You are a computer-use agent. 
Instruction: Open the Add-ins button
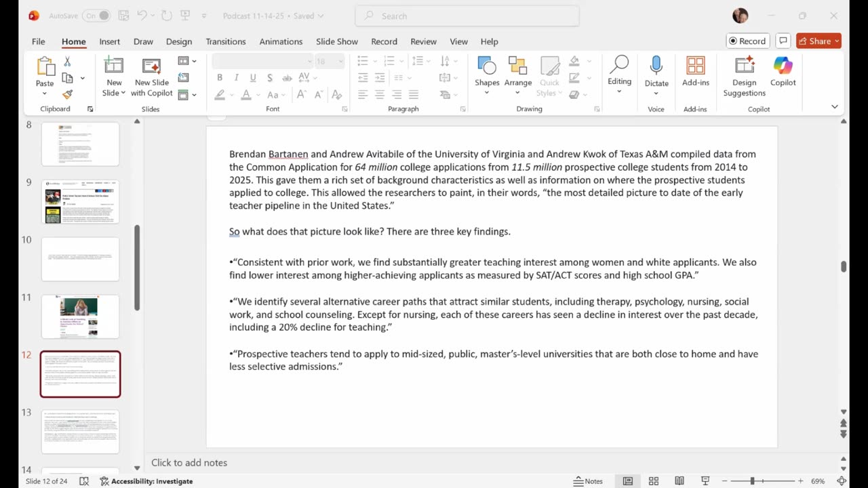696,71
